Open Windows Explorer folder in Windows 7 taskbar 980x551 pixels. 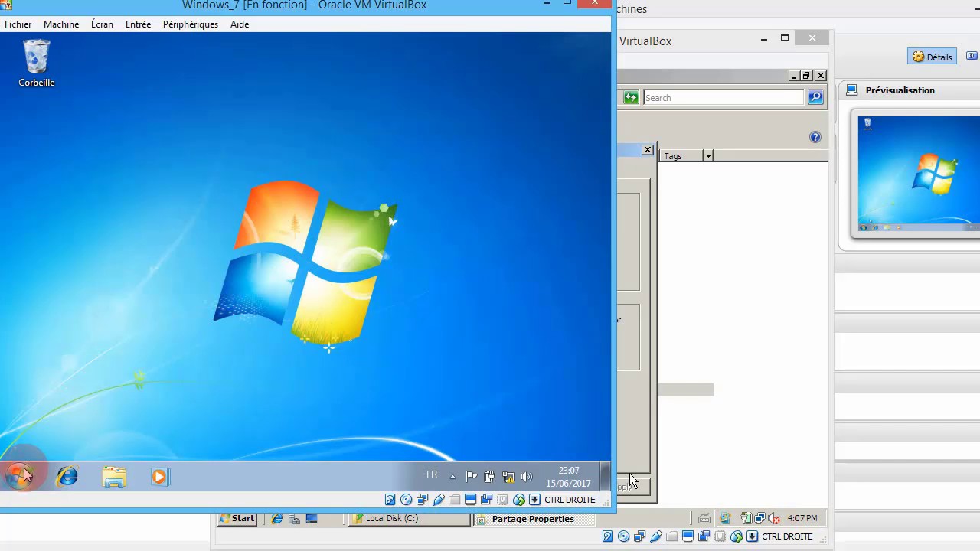tap(114, 477)
